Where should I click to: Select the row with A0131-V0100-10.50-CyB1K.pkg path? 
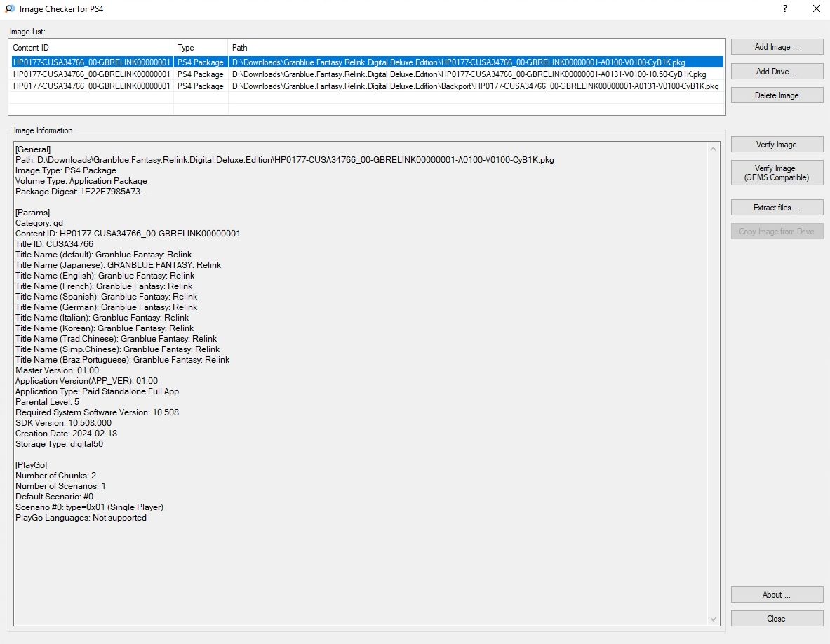click(368, 74)
